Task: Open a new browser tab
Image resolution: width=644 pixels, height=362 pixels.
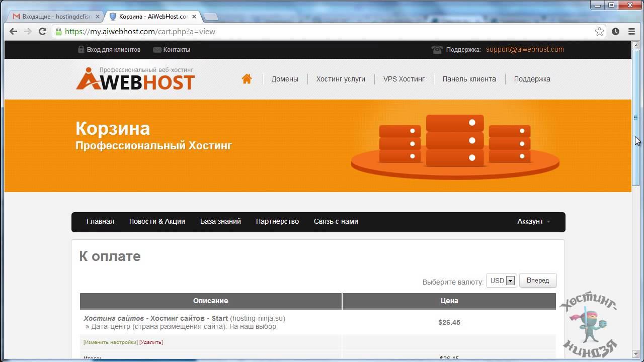Action: click(x=210, y=17)
